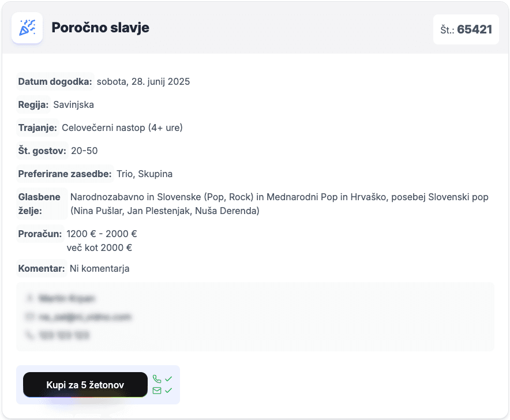Click the blurred person icon in contact box
This screenshot has height=420, width=510.
(29, 298)
